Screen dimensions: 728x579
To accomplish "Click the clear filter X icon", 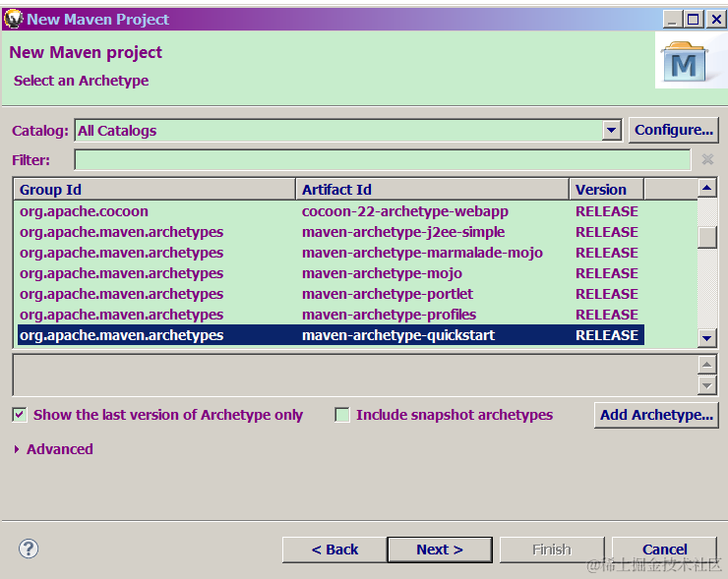I will [707, 159].
